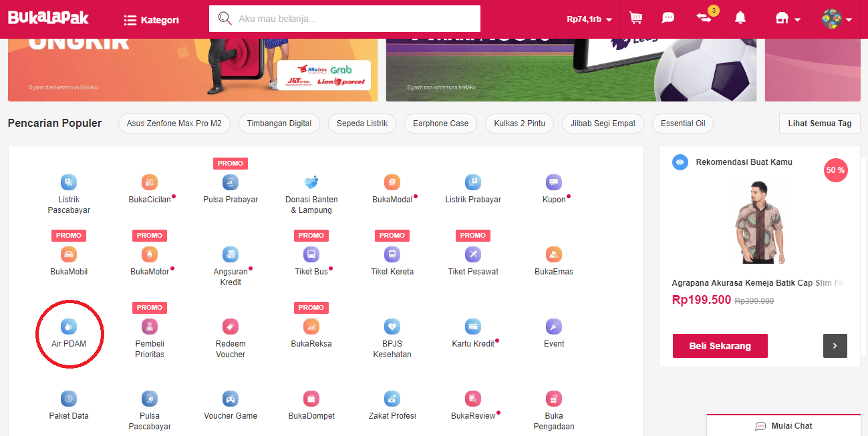Expand the profile avatar dropdown
868x436 pixels.
coord(837,19)
